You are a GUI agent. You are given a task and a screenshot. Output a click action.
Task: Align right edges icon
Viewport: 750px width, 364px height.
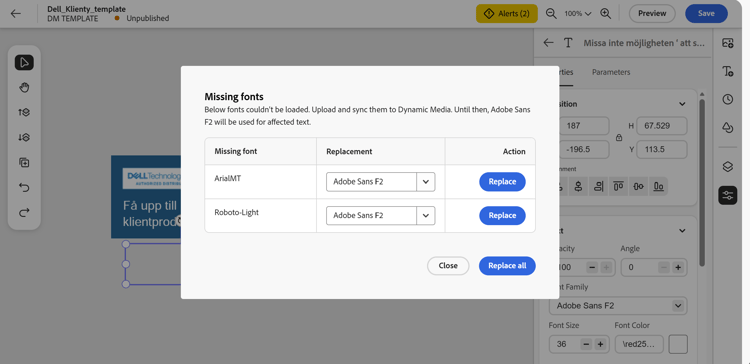(x=598, y=187)
